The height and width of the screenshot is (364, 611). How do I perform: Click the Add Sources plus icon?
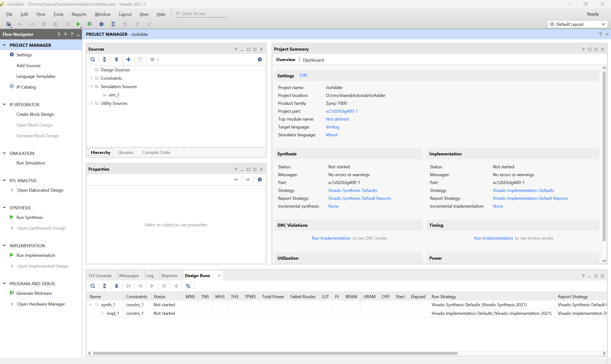click(x=128, y=60)
